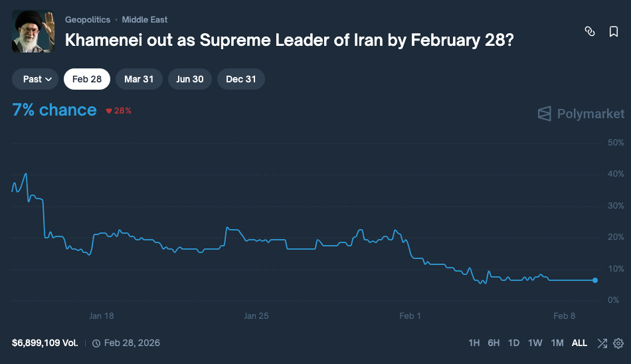
Task: Set chart range to 1M
Action: [557, 343]
